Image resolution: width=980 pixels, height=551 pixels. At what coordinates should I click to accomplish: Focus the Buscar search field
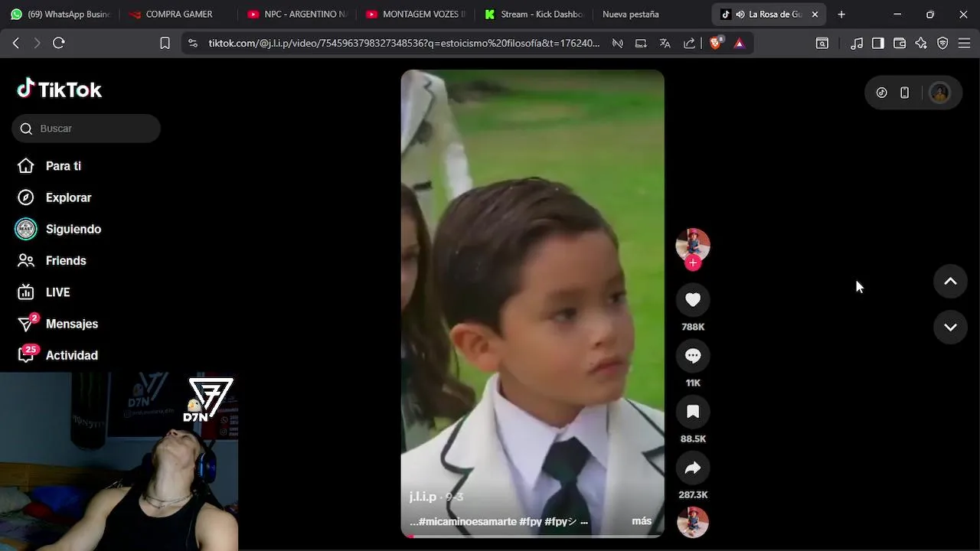pos(86,129)
